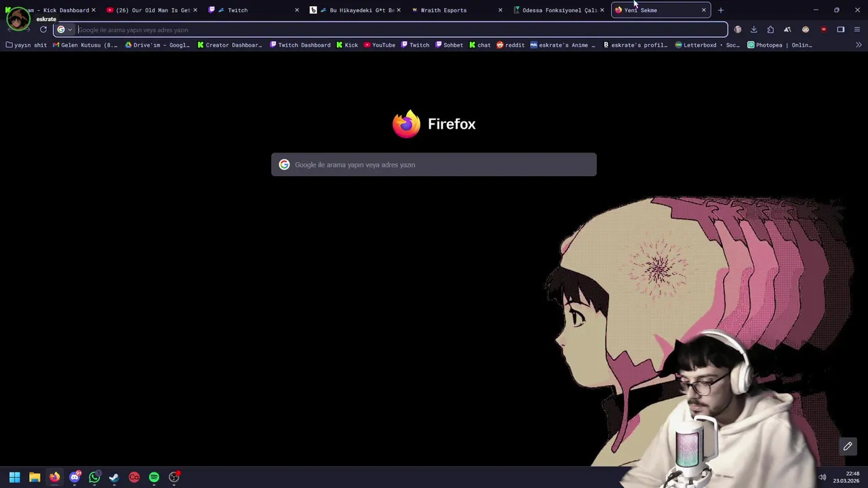Open the yayın shit bookmark folder
868x488 pixels.
26,45
